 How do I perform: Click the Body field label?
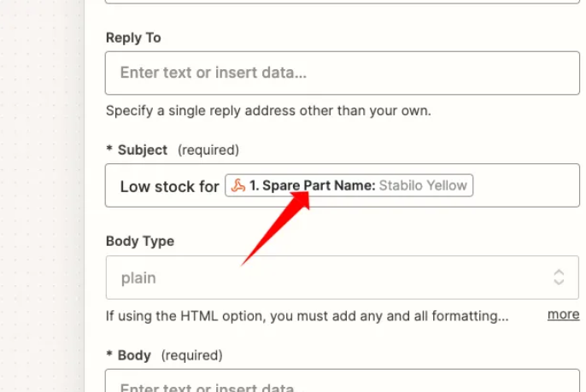tap(134, 355)
